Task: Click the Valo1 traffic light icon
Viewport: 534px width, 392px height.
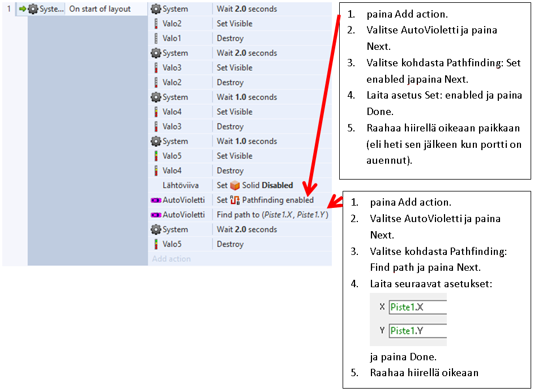Action: point(156,39)
